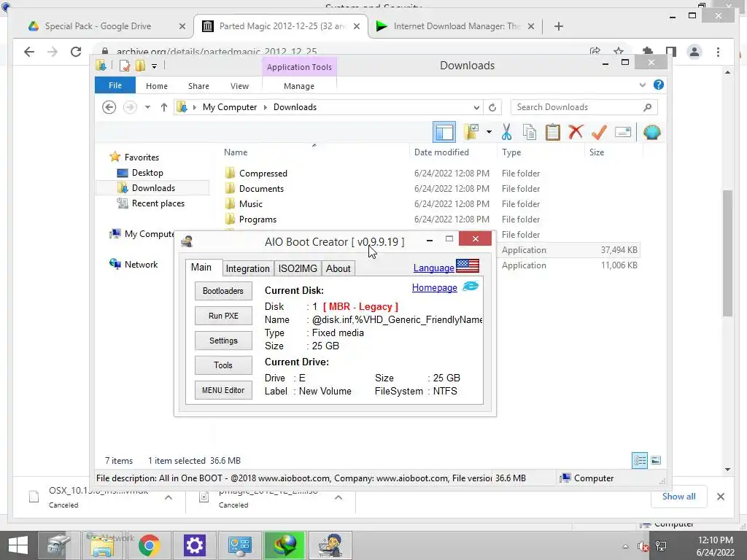Reload the page in Chrome
747x560 pixels.
(76, 52)
